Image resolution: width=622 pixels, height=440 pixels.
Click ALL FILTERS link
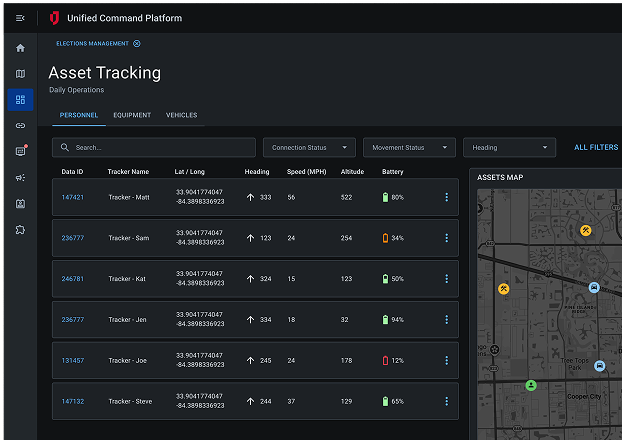coord(595,148)
